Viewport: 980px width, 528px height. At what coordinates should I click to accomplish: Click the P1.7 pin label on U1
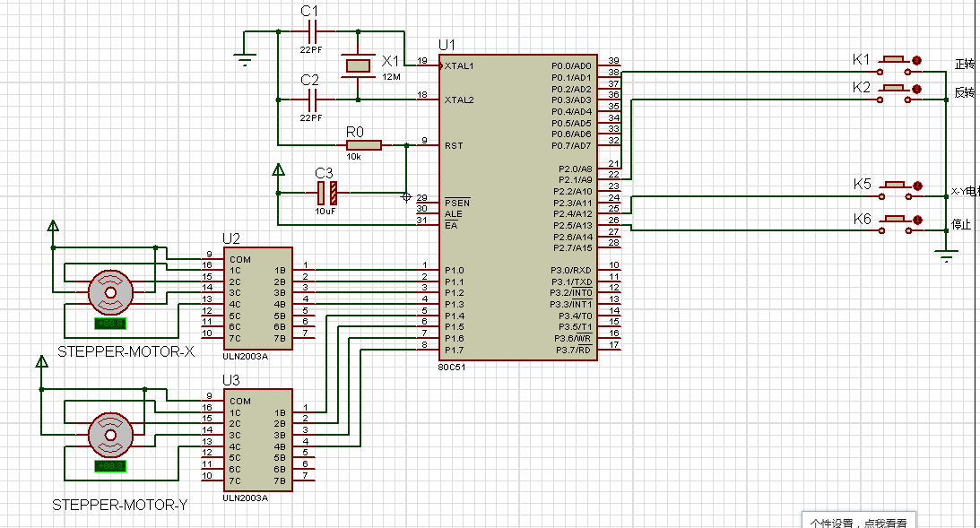[x=455, y=350]
